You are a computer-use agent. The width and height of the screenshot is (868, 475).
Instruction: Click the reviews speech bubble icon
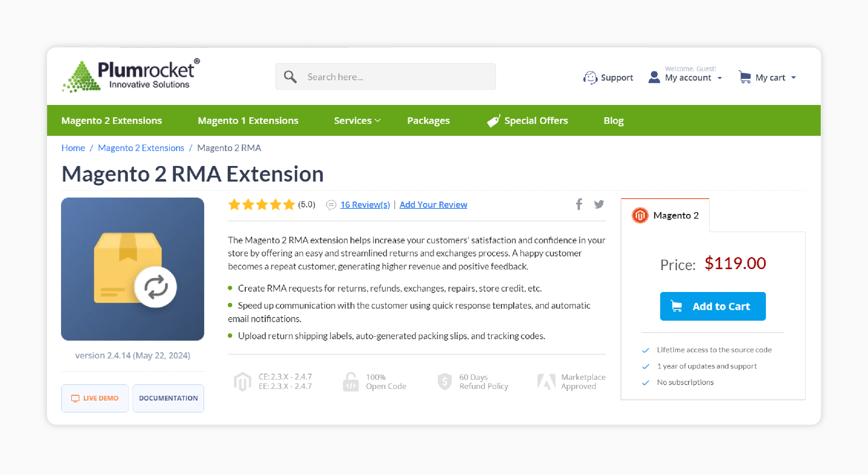(331, 205)
